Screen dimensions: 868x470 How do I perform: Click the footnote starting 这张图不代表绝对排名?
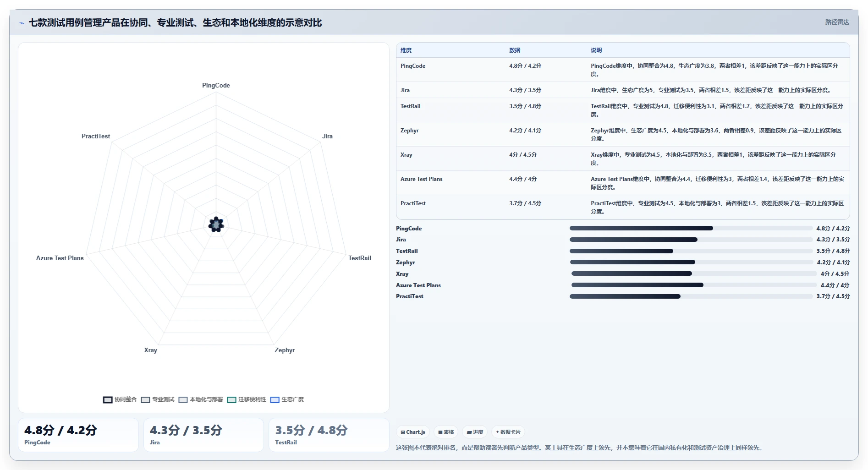[x=580, y=448]
